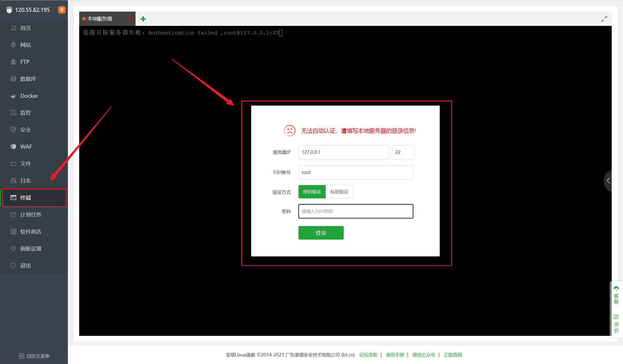623x364 pixels.
Task: Switch to 私钥验证 authentication method
Action: (339, 192)
